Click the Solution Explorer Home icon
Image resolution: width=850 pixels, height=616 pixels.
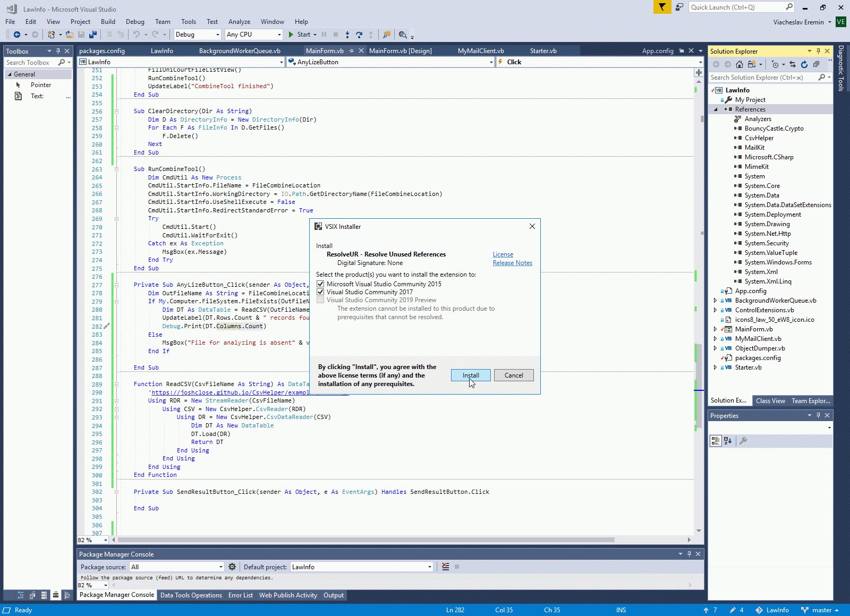(x=739, y=64)
